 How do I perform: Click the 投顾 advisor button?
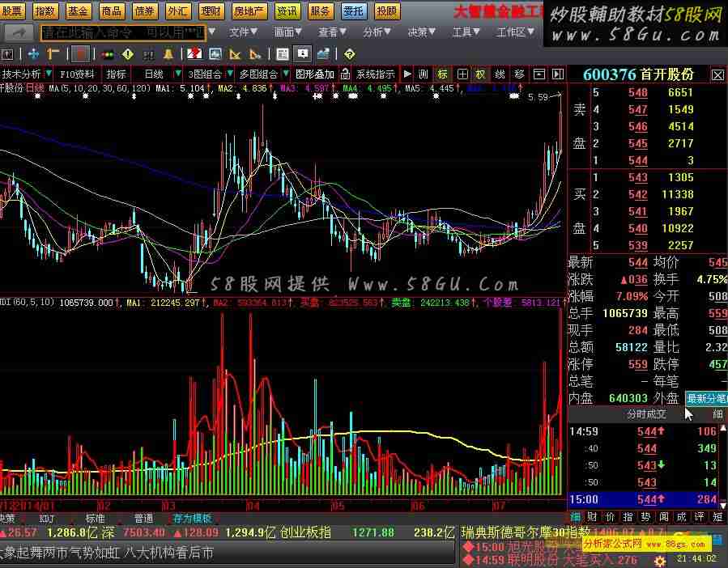387,11
